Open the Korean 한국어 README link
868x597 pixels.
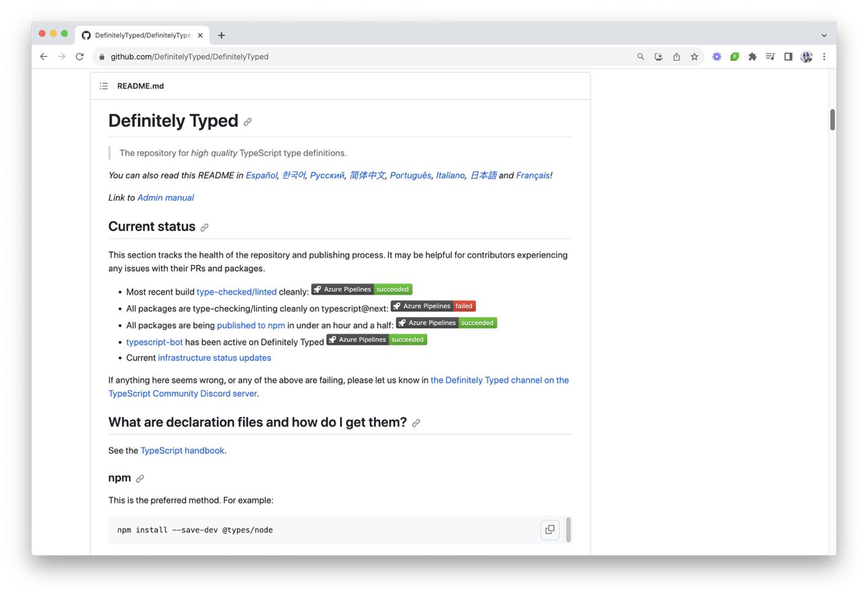click(294, 175)
